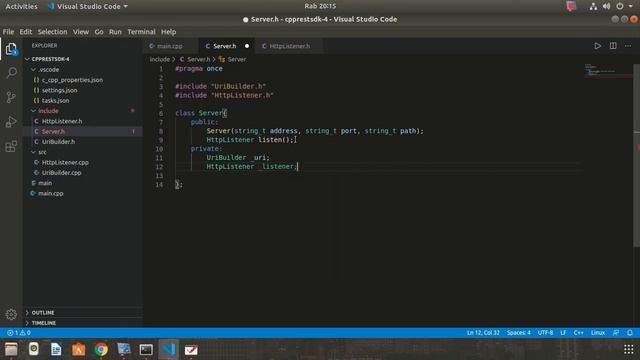
Task: Open the network status tray icon
Action: coord(593,6)
